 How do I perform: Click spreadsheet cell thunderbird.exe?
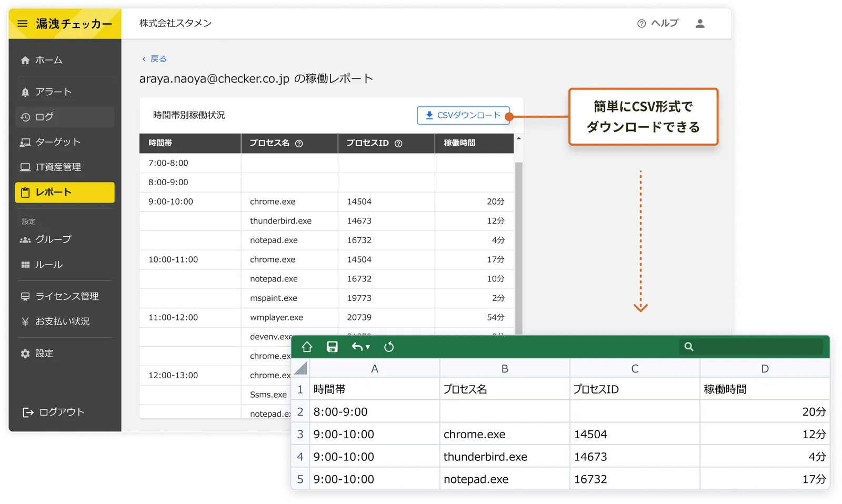(x=505, y=457)
